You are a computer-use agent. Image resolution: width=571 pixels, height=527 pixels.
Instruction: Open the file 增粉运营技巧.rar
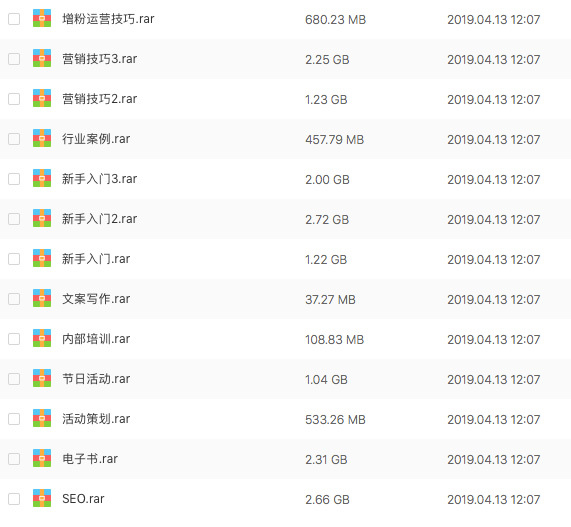pyautogui.click(x=108, y=19)
